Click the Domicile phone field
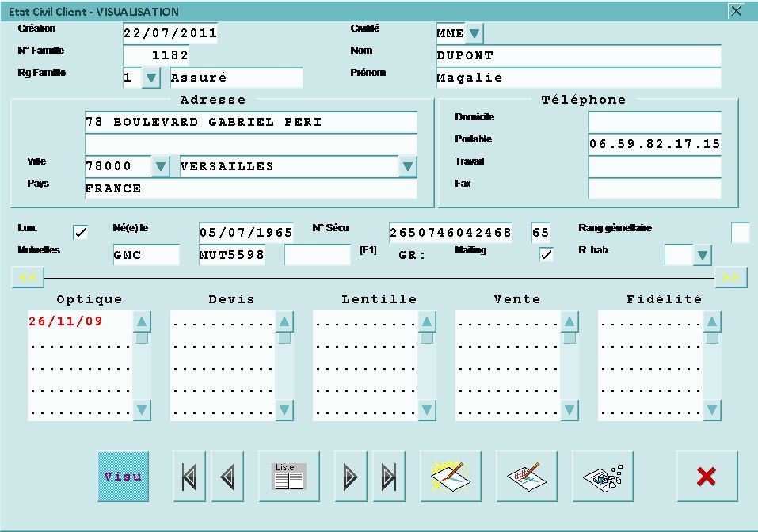The image size is (758, 532). click(655, 122)
